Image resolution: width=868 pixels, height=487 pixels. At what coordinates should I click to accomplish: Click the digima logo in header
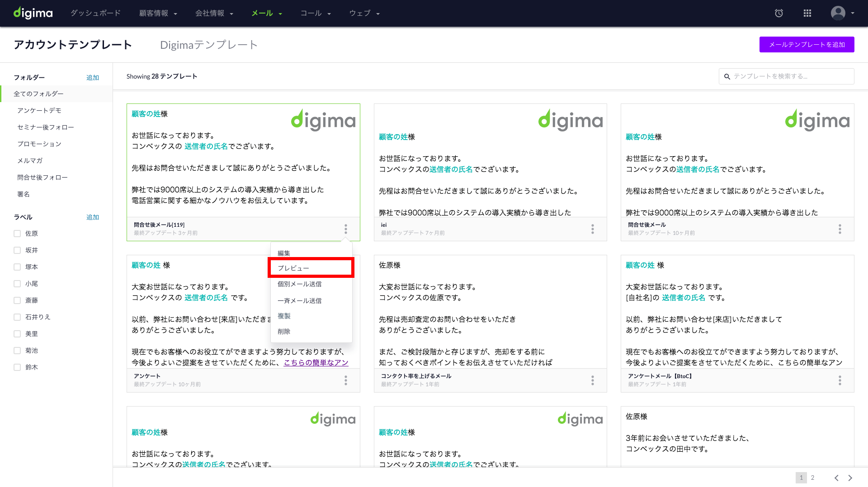[x=33, y=13]
